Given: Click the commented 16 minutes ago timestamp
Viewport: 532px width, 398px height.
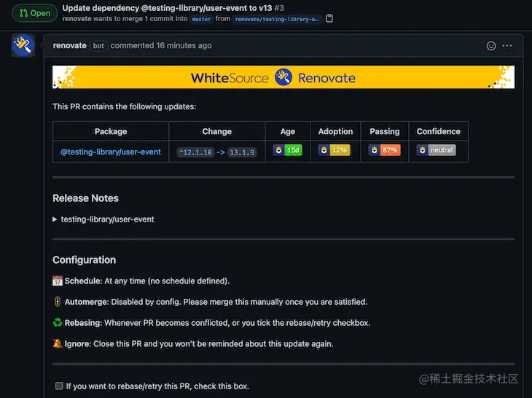Looking at the screenshot, I should click(x=161, y=45).
